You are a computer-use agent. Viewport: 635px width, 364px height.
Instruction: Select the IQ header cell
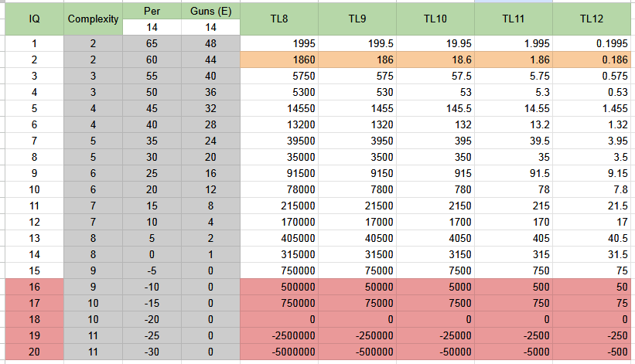(x=35, y=19)
